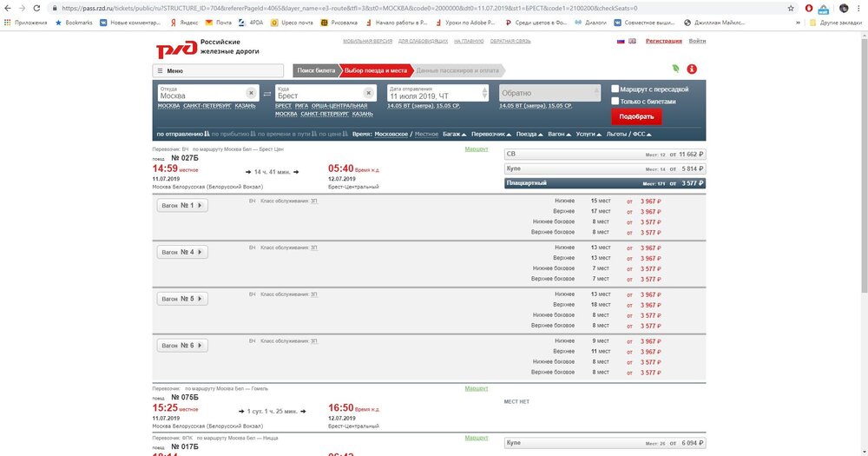868x456 pixels.
Task: Expand Вагон № 4 details
Action: (x=182, y=252)
